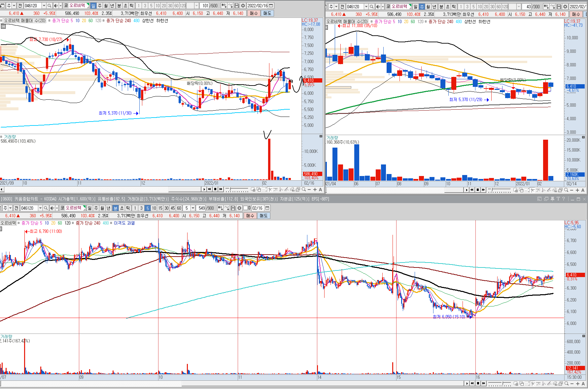Click fast-forward button under bottom chart

(483, 383)
